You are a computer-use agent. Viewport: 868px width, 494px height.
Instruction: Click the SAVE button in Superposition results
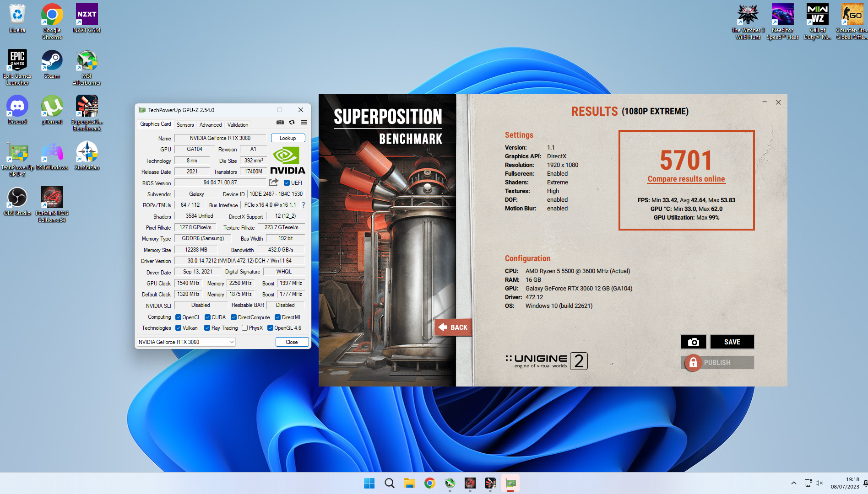pos(732,342)
